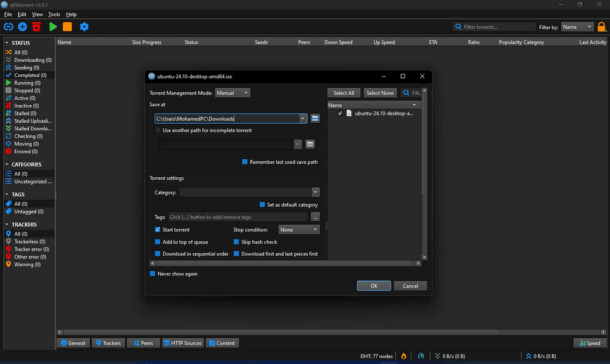Select the Warning (0) tracker filter

pos(29,264)
